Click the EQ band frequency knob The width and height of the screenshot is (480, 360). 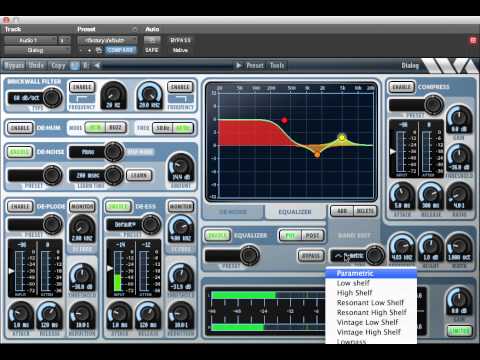[x=402, y=248]
